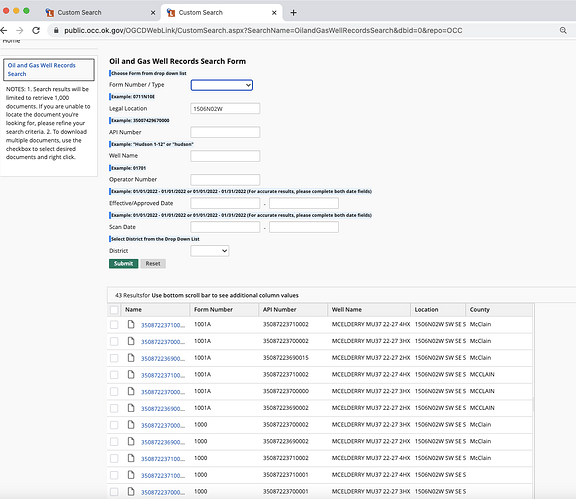Reload the page with browser refresh icon
The width and height of the screenshot is (576, 499).
click(36, 30)
